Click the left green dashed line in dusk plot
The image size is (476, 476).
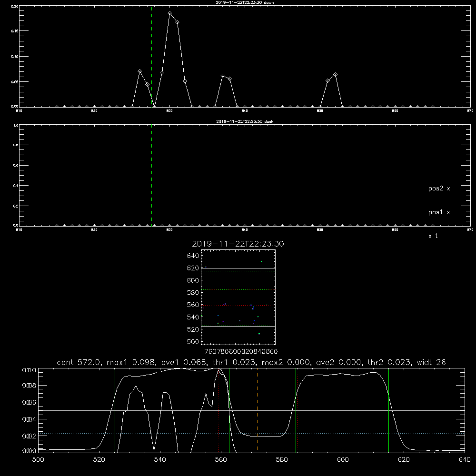(x=151, y=175)
